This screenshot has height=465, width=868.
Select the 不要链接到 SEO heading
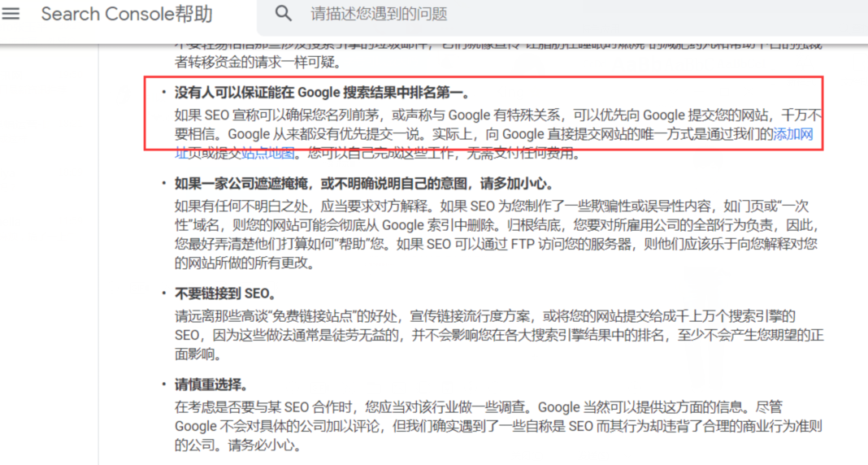click(x=225, y=294)
